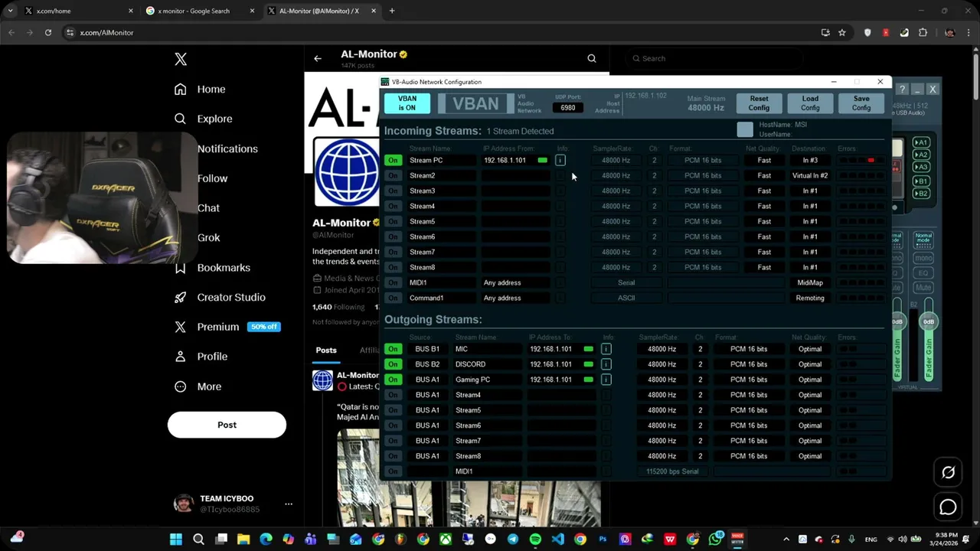Open info icon for MIC outgoing stream

point(606,349)
